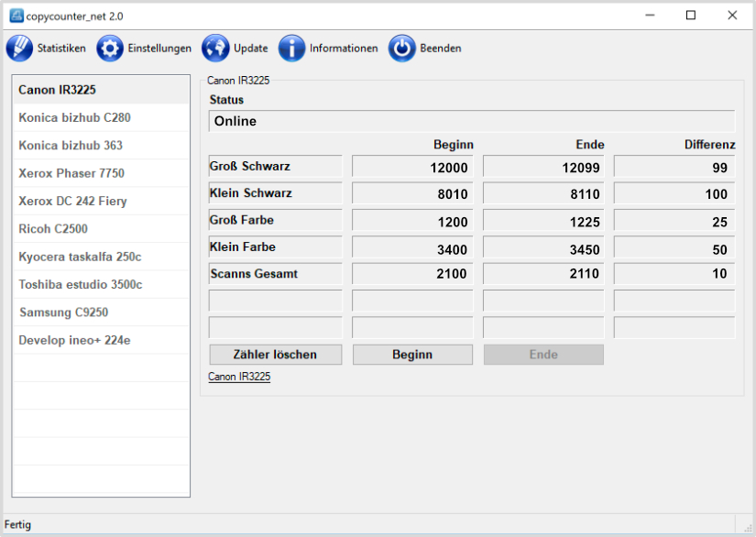Select Kyocera taskalfa 250c printer

click(x=101, y=257)
